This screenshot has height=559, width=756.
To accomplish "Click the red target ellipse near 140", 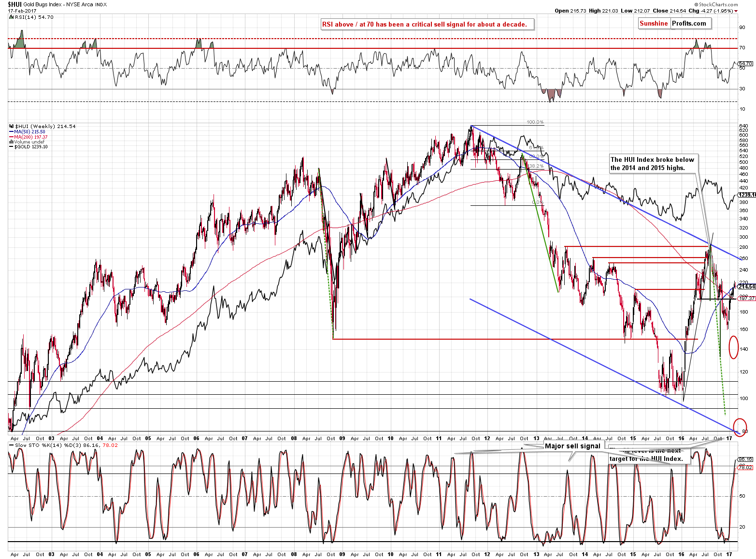I will (733, 347).
